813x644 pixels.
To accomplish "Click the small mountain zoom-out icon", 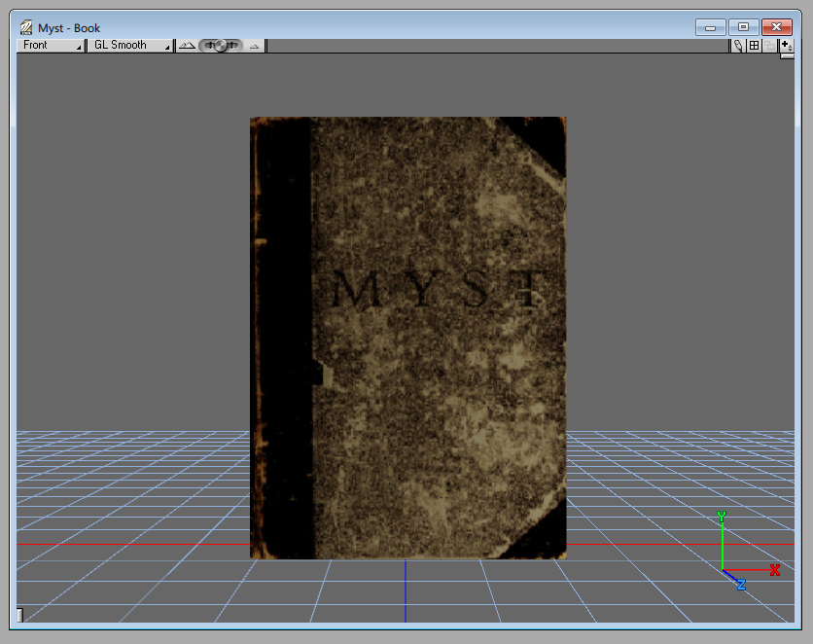I will (255, 46).
